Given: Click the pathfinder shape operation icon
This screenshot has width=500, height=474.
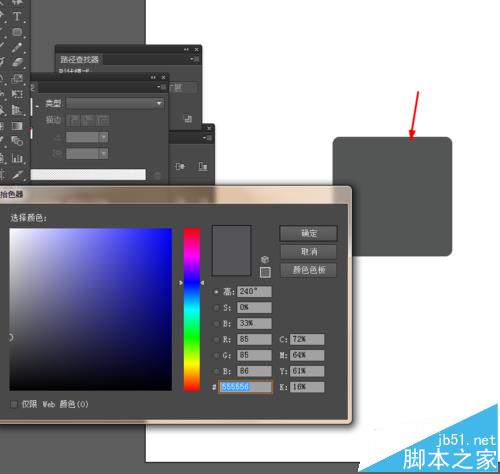Looking at the screenshot, I should tap(188, 118).
